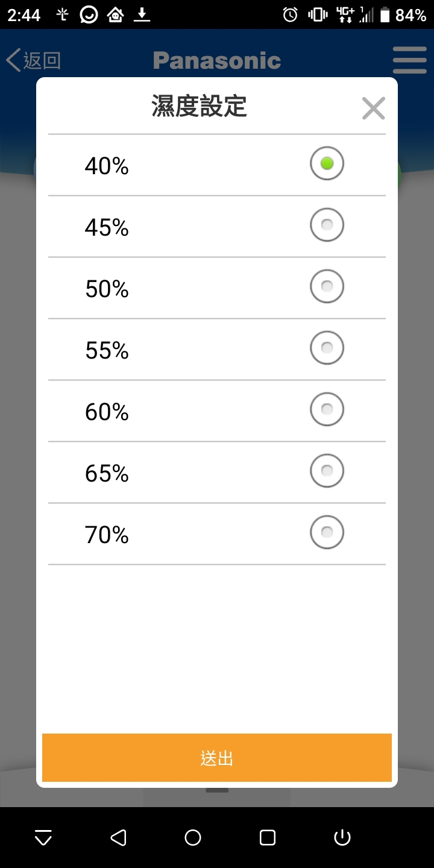Tap the Android home circle button
This screenshot has height=868, width=434.
pos(193,837)
